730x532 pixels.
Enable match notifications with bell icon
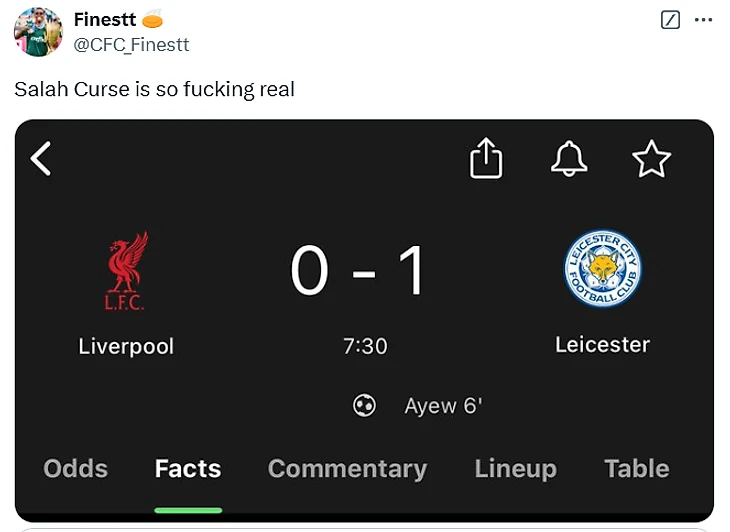tap(570, 158)
